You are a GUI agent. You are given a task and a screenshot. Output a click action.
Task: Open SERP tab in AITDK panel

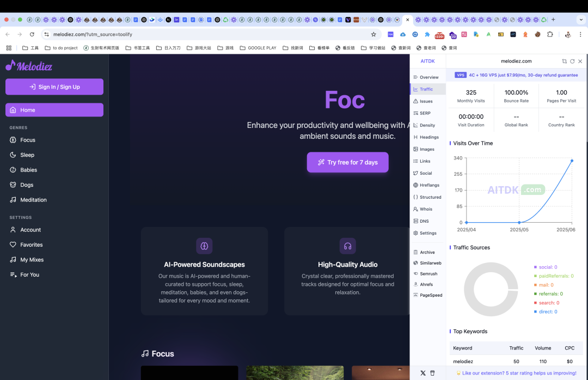427,113
